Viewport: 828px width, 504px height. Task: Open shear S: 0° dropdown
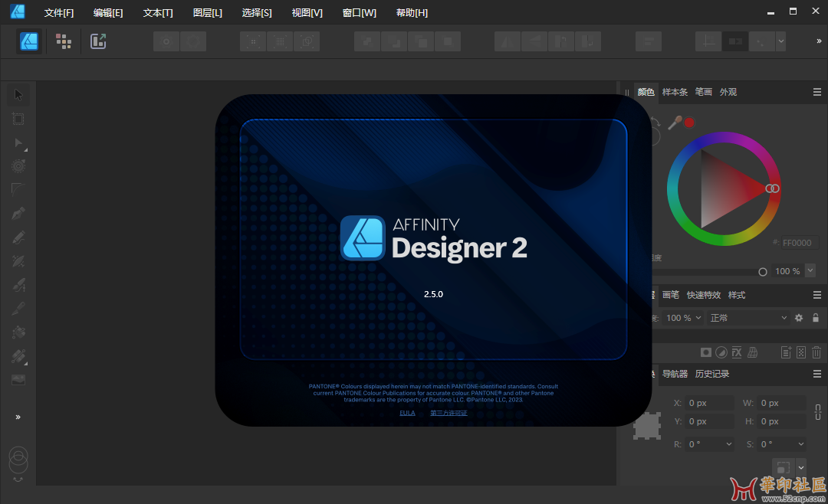coord(801,444)
